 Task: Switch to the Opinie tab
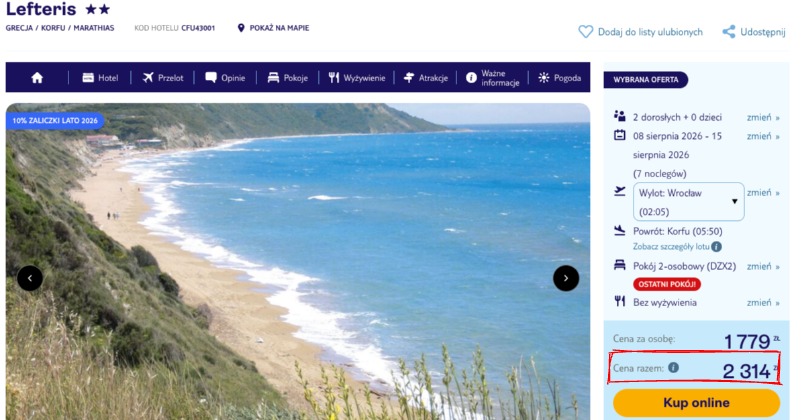click(225, 78)
